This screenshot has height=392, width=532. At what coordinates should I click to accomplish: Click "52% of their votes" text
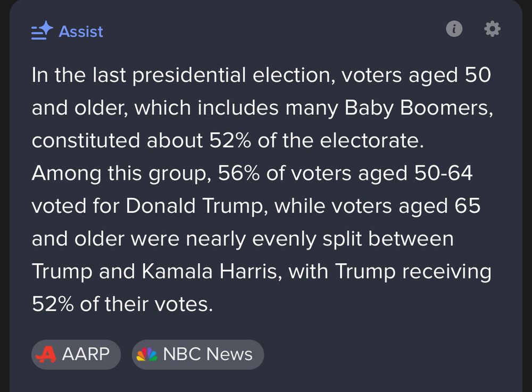[x=122, y=304]
